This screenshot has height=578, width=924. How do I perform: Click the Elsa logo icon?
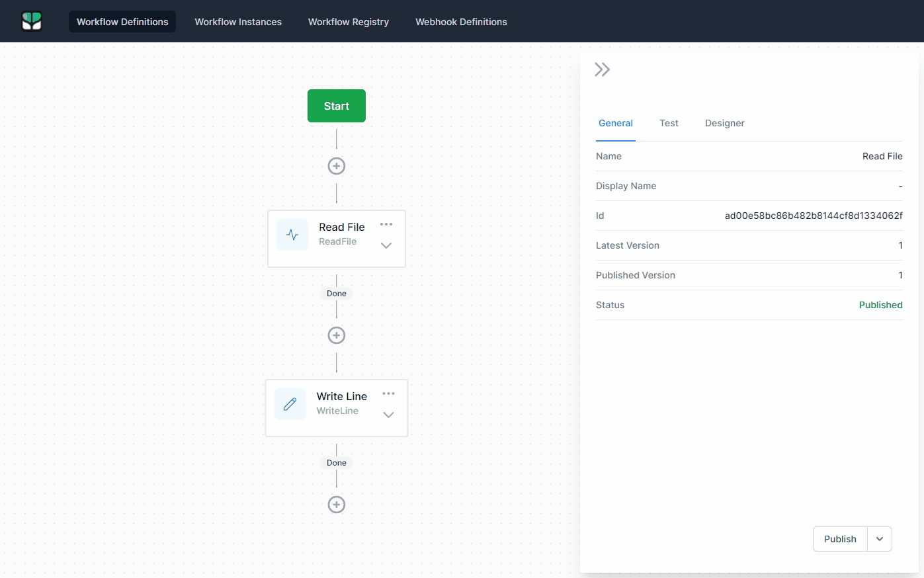pos(31,21)
